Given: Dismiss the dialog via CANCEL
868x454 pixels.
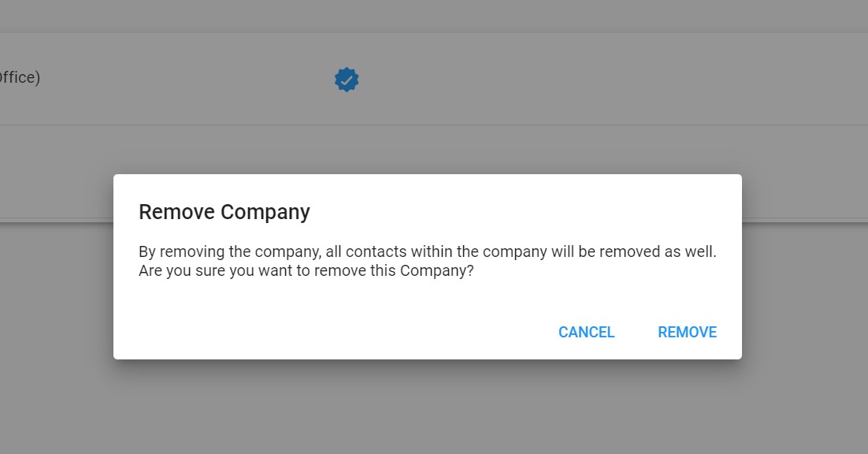Looking at the screenshot, I should pos(586,332).
